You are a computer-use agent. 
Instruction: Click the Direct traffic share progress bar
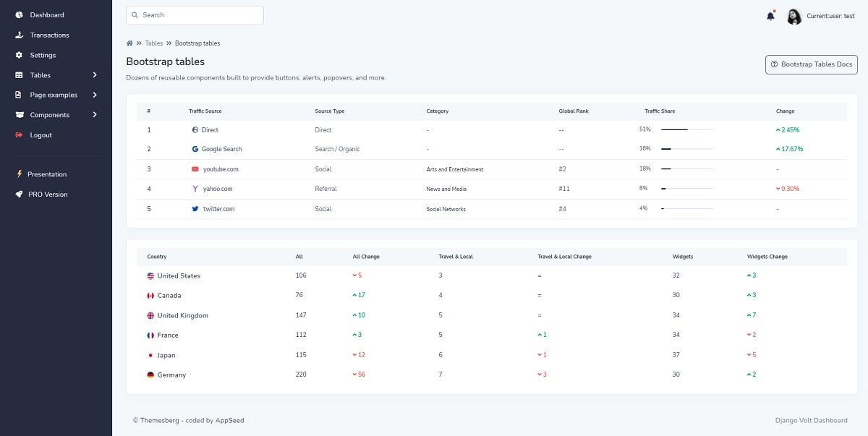tap(686, 131)
